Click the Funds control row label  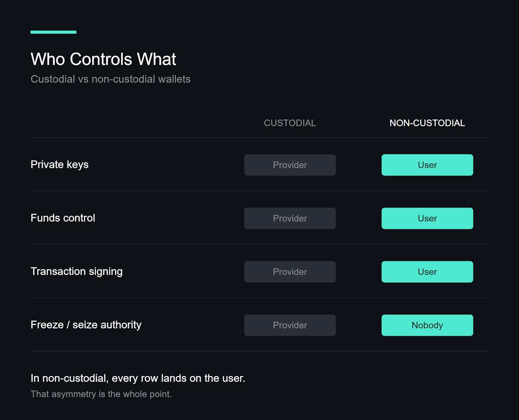(63, 218)
